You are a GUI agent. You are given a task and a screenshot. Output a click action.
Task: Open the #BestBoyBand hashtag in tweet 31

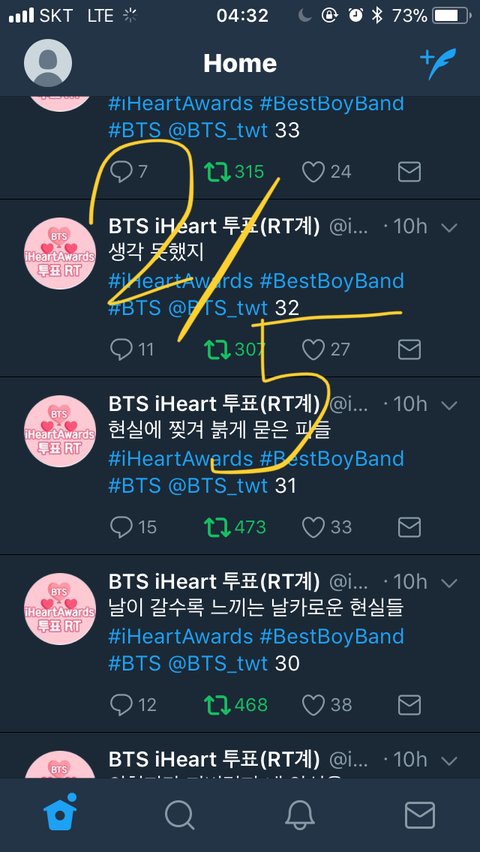click(332, 459)
